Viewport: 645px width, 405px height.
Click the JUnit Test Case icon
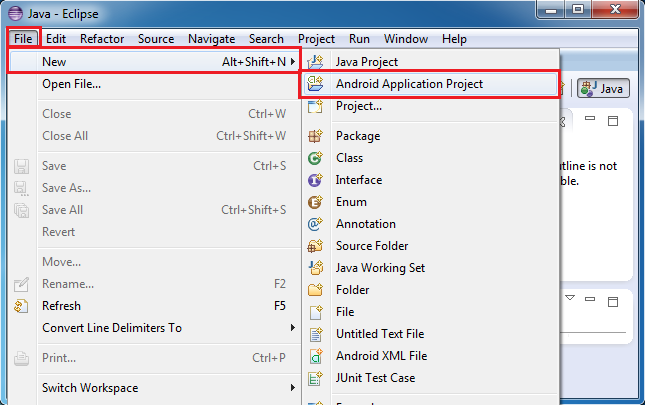(x=316, y=378)
